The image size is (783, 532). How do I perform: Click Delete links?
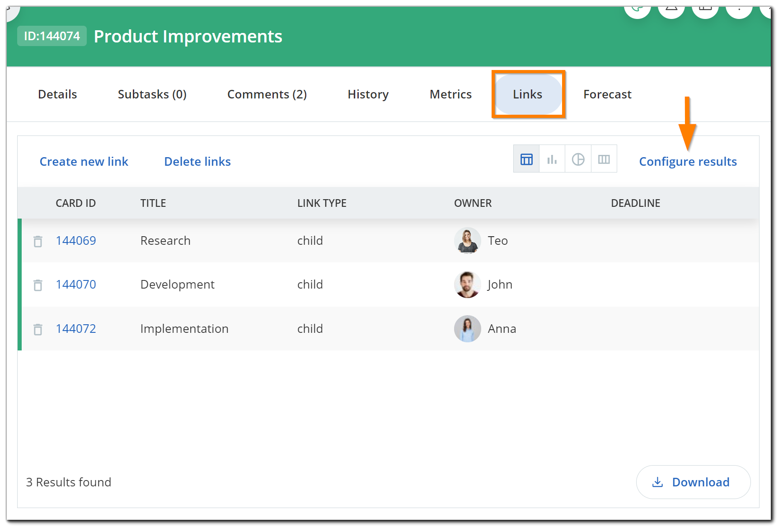click(197, 161)
